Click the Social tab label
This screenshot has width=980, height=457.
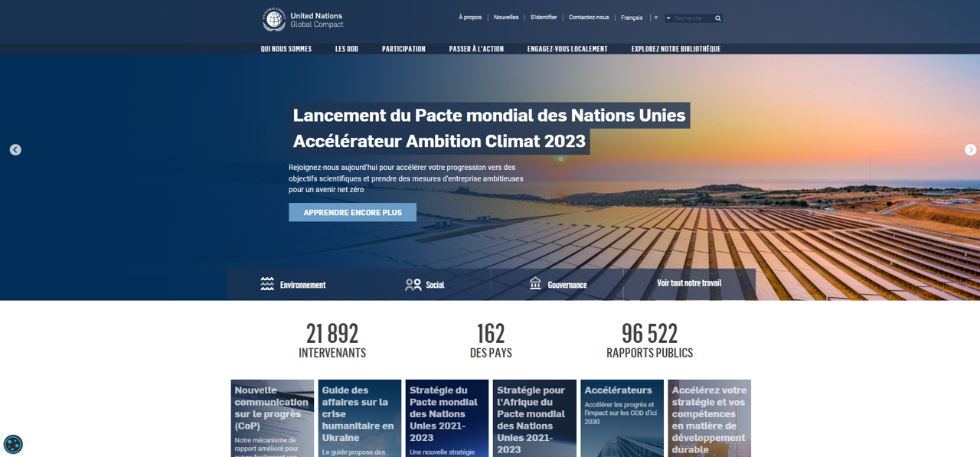[x=435, y=285]
